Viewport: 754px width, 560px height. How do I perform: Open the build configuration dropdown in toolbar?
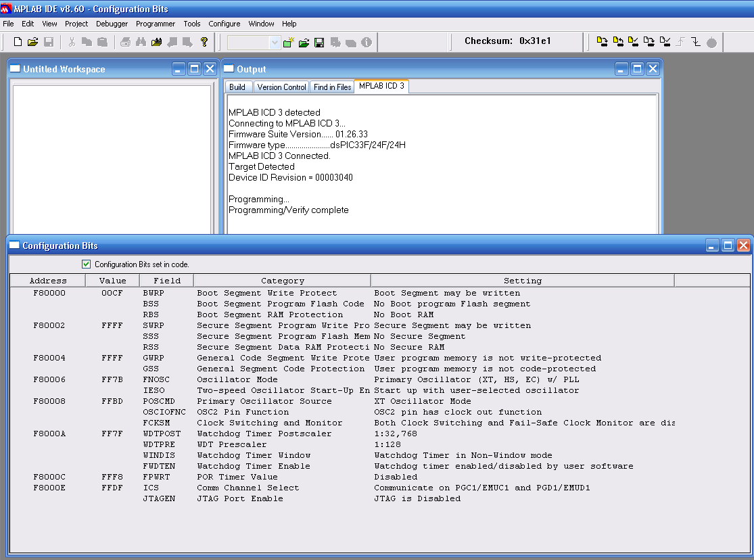tap(275, 43)
